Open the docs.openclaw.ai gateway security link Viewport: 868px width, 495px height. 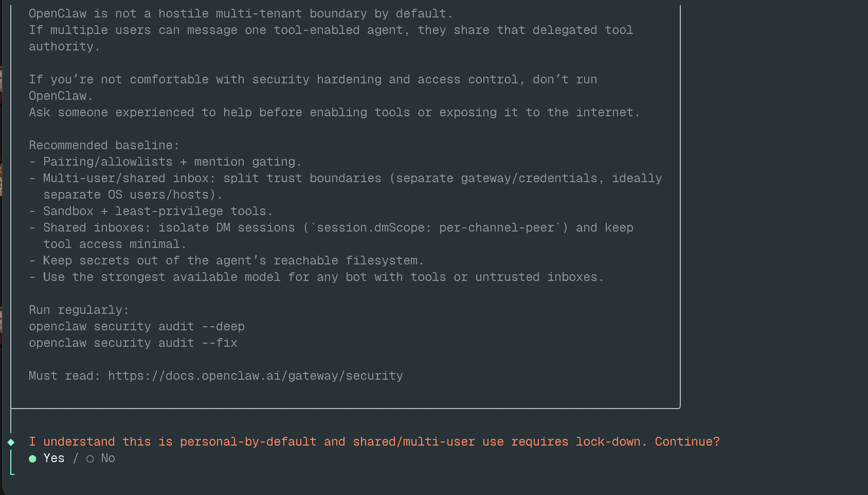(255, 376)
